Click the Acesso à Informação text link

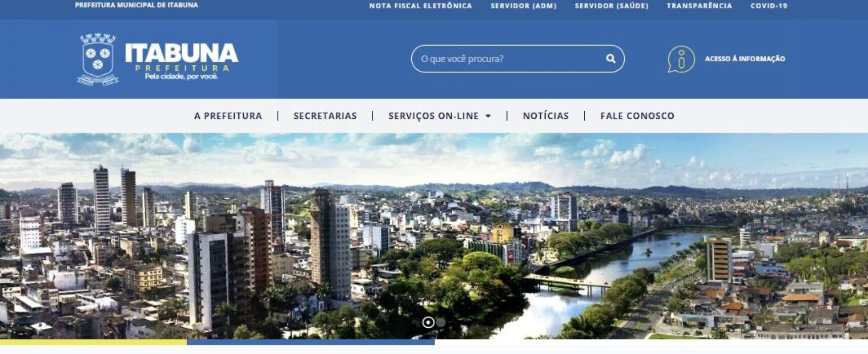[745, 59]
